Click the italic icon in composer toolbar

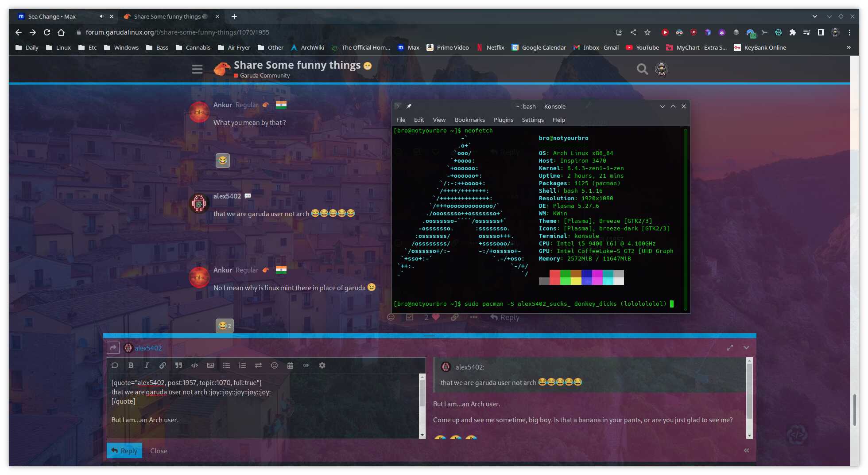pyautogui.click(x=147, y=366)
